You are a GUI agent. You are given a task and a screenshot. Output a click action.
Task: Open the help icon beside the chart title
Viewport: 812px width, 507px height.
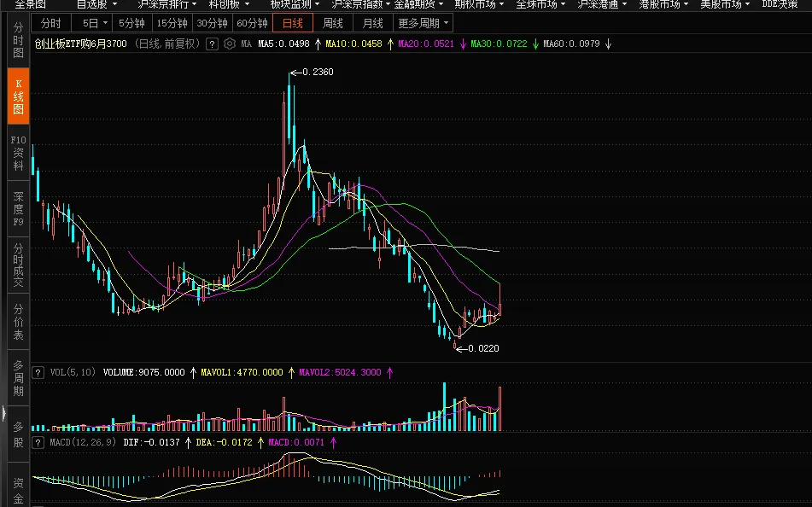click(x=212, y=44)
